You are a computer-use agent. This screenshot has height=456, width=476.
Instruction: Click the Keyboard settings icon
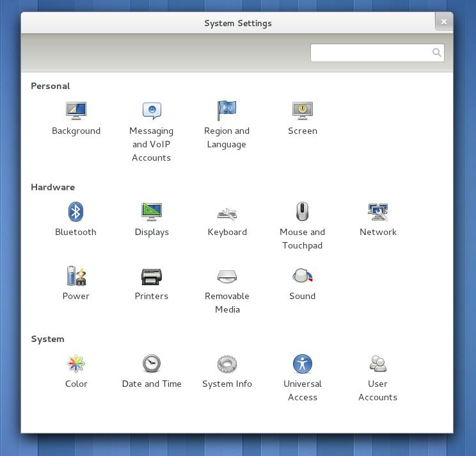point(226,213)
